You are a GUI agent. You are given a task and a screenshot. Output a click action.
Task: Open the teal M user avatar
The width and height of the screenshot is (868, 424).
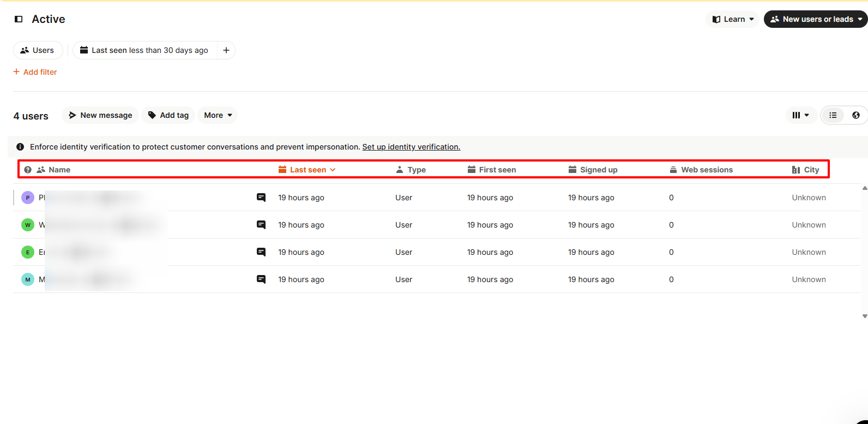point(28,279)
